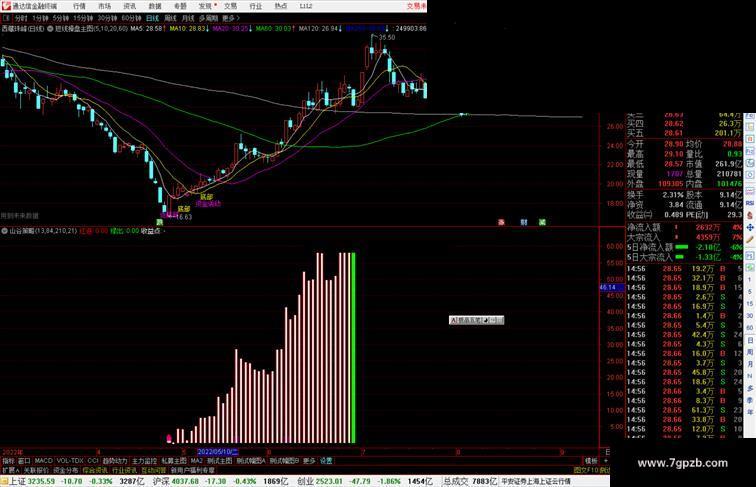Open indicator 设置
This screenshot has width=756, height=487.
click(x=326, y=461)
